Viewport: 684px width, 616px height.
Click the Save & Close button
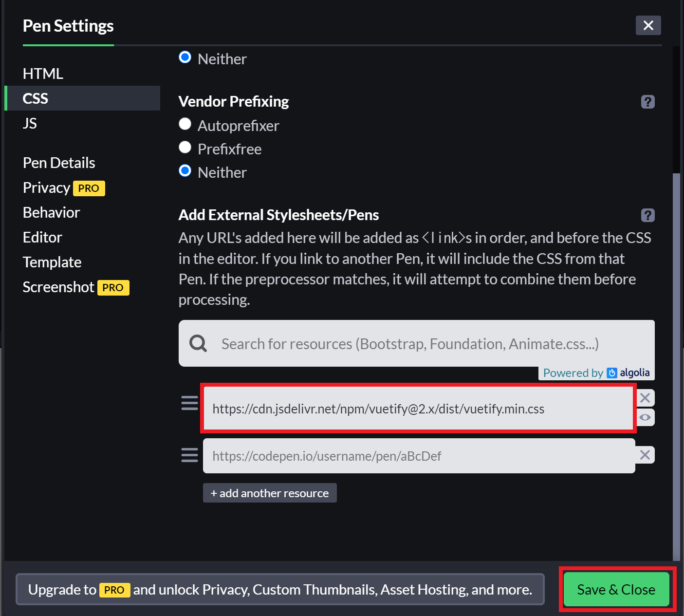615,589
